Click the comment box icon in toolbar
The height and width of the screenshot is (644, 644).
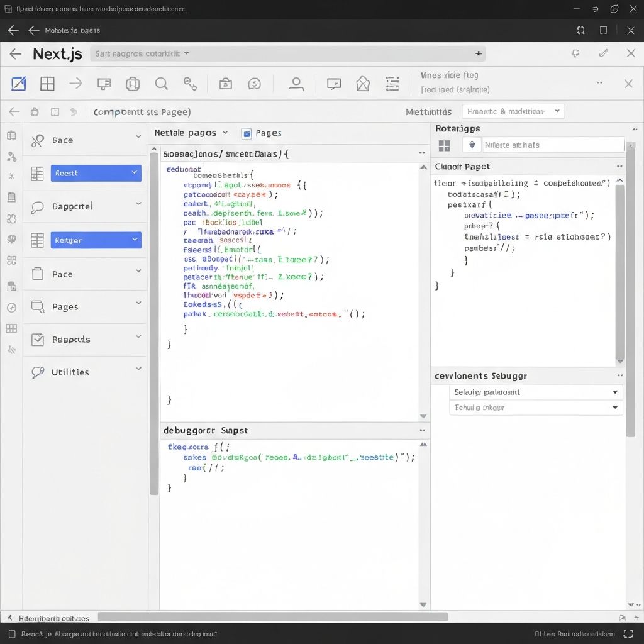coord(334,84)
